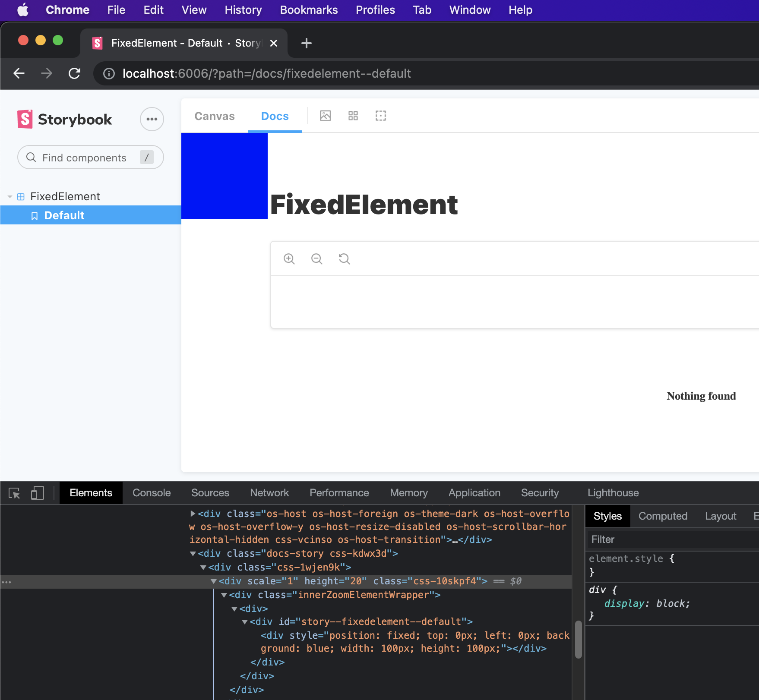Open the DevTools Security tab
The height and width of the screenshot is (700, 759).
pos(540,493)
